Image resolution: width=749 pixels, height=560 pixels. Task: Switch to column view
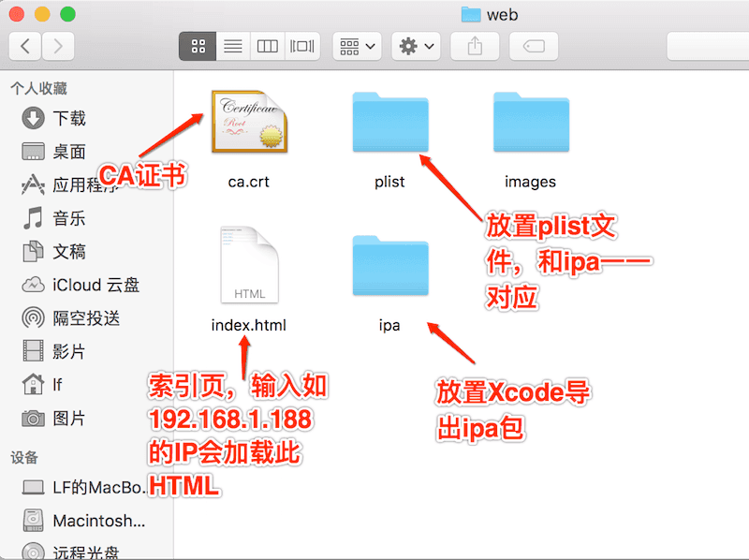[x=268, y=46]
